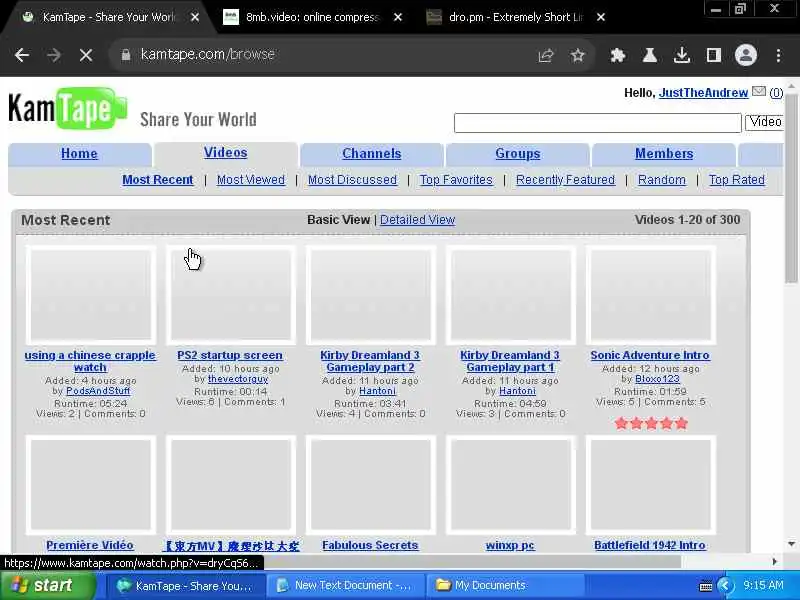Switch to Detailed View
800x600 pixels.
click(x=417, y=220)
